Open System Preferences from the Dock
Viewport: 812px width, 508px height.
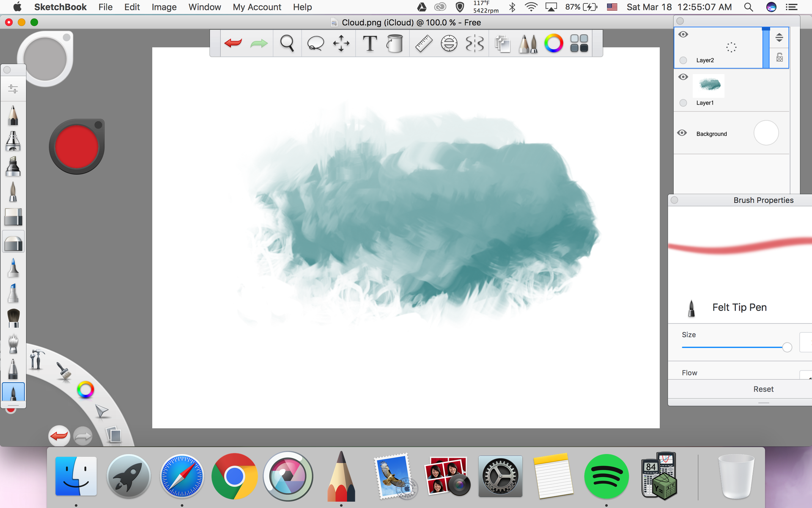500,476
